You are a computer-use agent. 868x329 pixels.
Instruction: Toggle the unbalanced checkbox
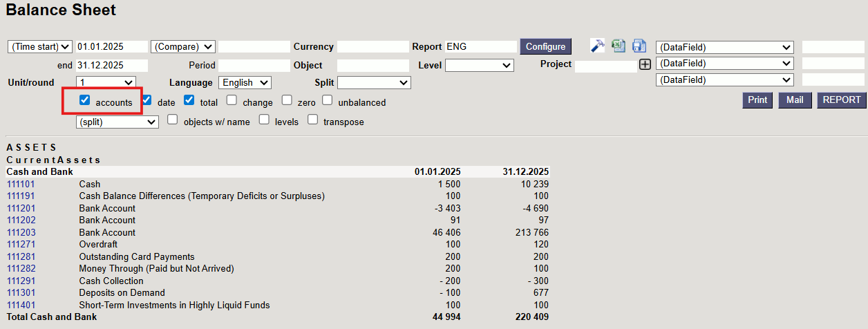tap(327, 100)
